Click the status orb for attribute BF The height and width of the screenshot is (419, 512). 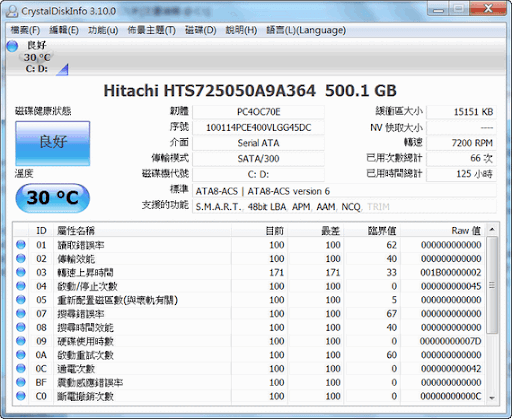point(21,382)
